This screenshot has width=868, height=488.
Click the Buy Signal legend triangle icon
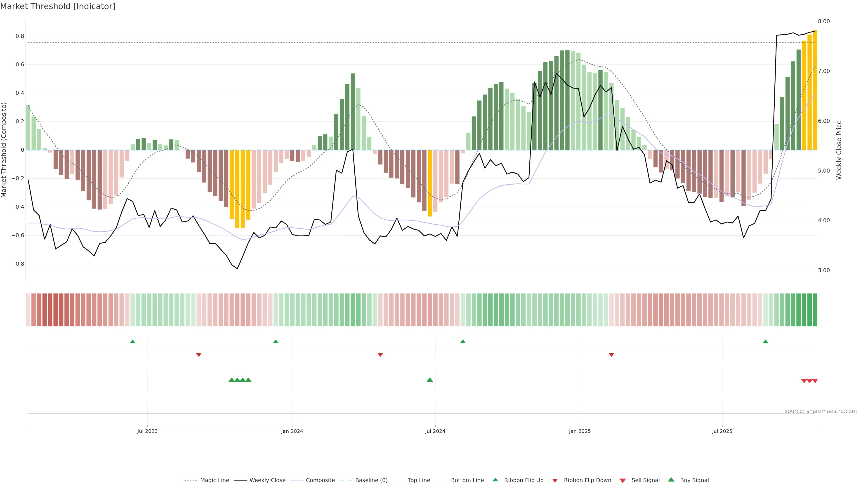(x=671, y=480)
